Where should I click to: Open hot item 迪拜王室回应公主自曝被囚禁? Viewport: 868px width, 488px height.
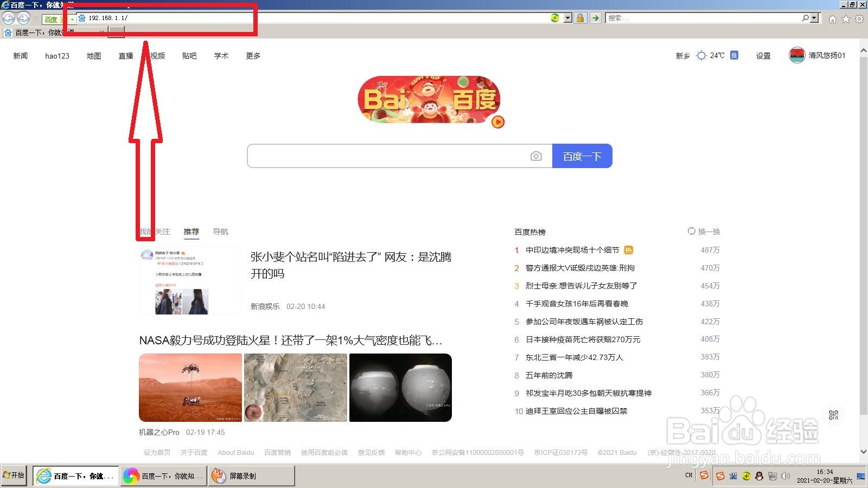[x=576, y=411]
